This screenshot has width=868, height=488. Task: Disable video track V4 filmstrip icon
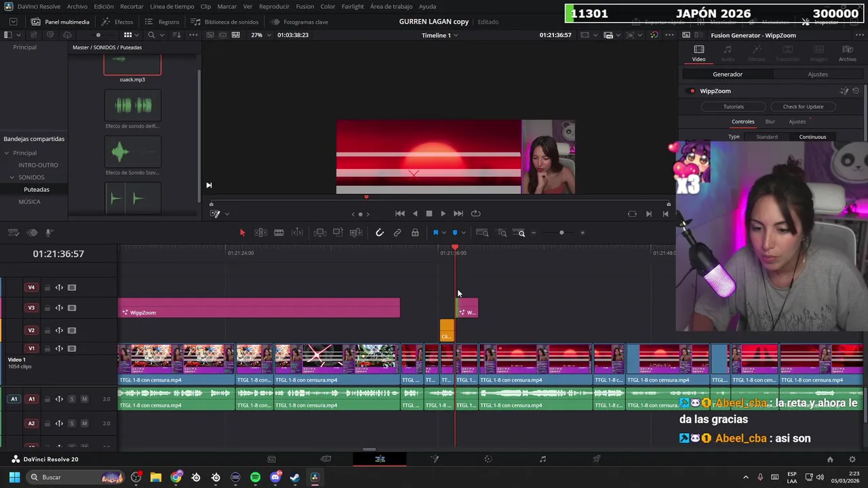[72, 287]
